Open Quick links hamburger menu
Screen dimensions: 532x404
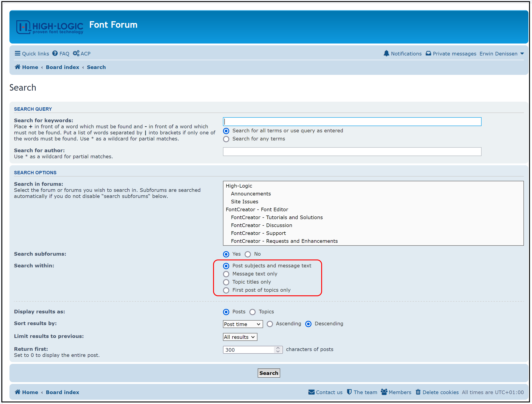[18, 53]
